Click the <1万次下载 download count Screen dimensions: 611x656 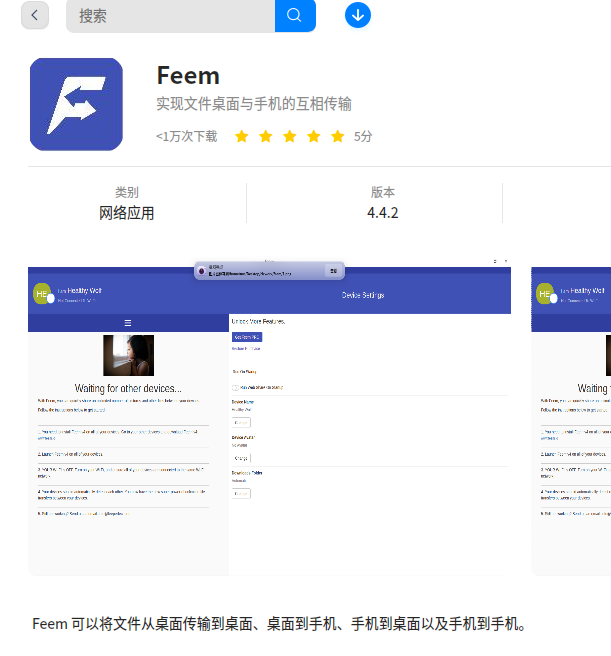coord(187,136)
